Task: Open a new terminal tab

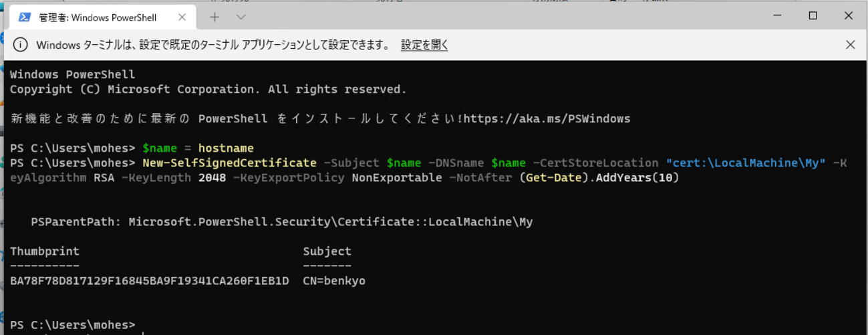Action: pos(214,17)
